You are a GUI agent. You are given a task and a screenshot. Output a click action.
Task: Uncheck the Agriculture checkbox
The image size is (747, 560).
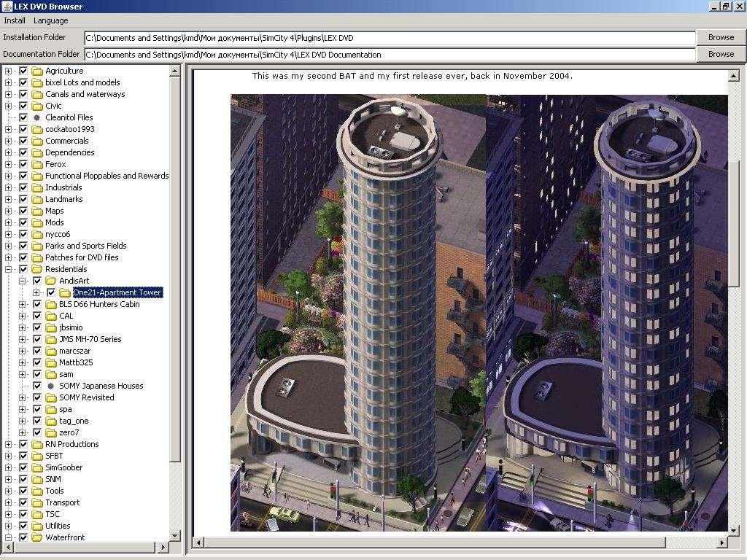tap(23, 71)
